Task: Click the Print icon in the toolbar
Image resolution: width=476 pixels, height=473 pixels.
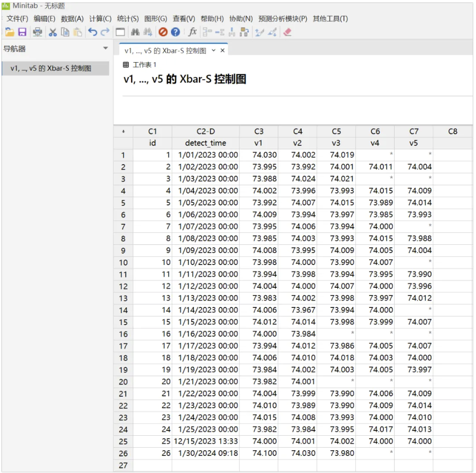Action: [37, 32]
